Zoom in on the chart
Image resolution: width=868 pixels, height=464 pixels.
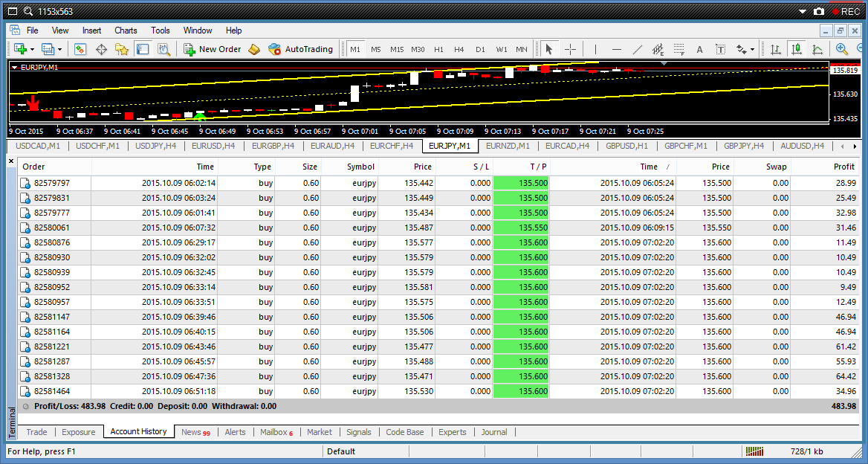(841, 49)
